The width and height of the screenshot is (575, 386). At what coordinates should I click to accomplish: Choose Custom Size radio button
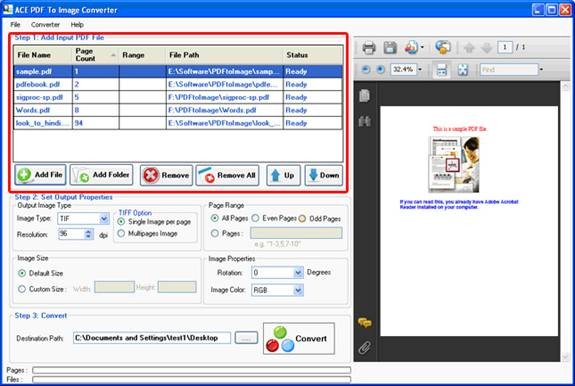(22, 289)
